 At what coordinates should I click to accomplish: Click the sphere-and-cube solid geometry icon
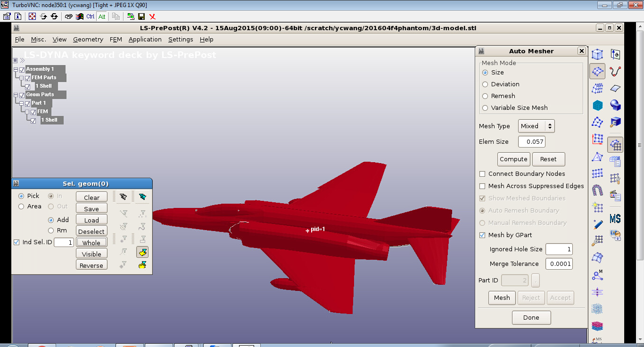[x=615, y=106]
